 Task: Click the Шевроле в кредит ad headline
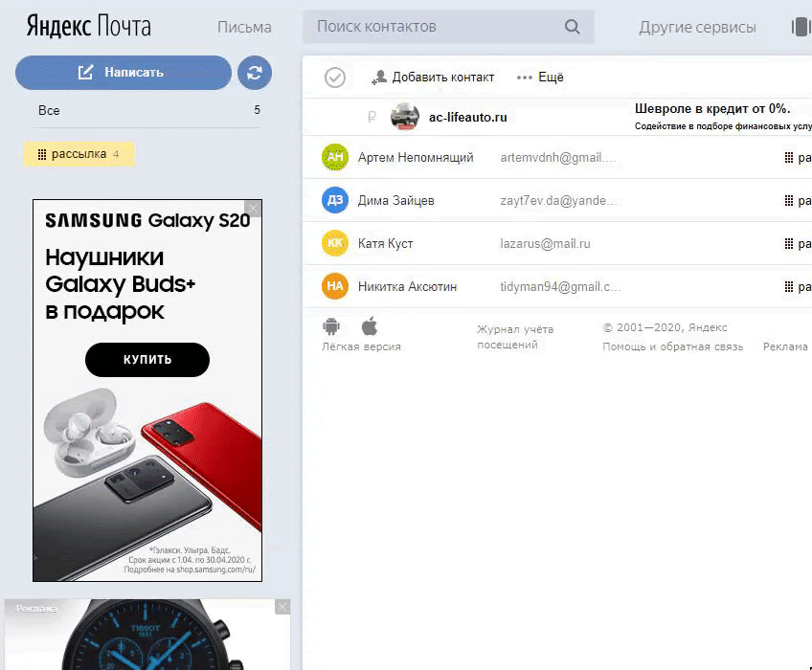(712, 109)
